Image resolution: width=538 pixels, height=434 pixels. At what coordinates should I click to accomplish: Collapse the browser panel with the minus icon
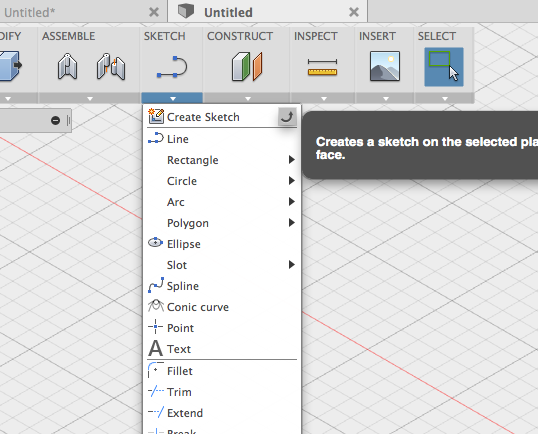coord(55,120)
